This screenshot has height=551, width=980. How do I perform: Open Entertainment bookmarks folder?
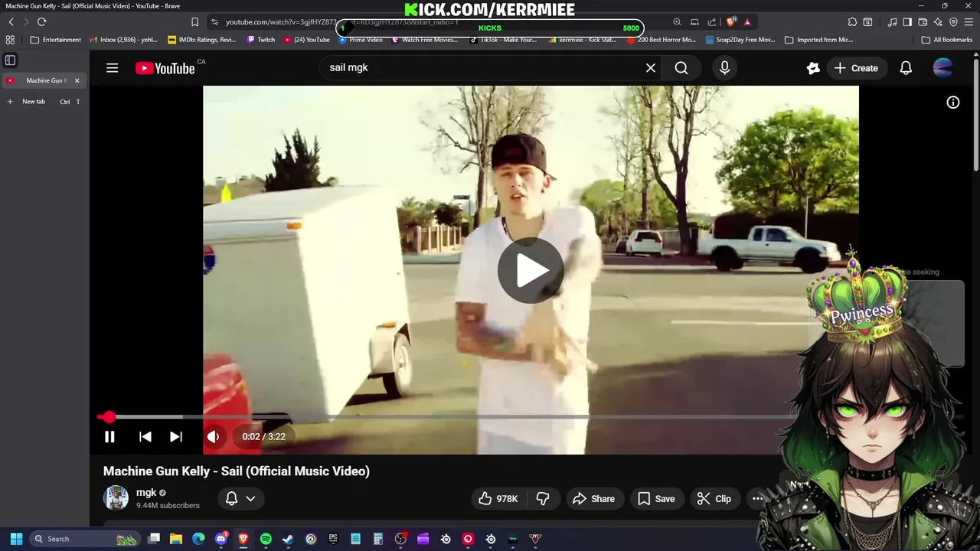click(56, 40)
